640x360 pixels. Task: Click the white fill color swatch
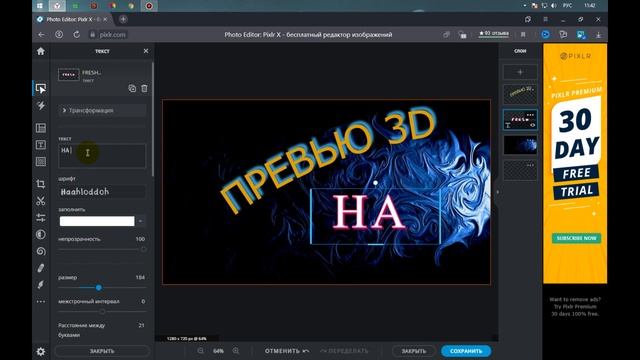(97, 221)
